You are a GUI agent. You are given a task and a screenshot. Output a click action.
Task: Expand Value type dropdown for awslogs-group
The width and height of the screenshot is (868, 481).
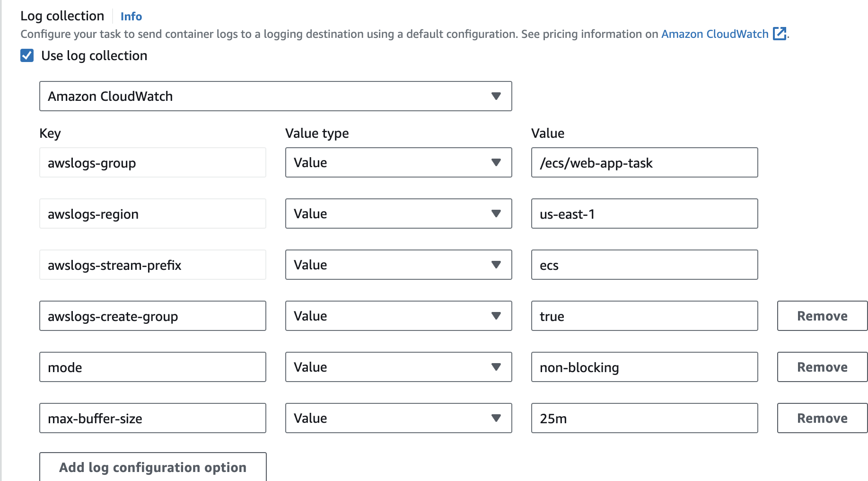tap(398, 162)
